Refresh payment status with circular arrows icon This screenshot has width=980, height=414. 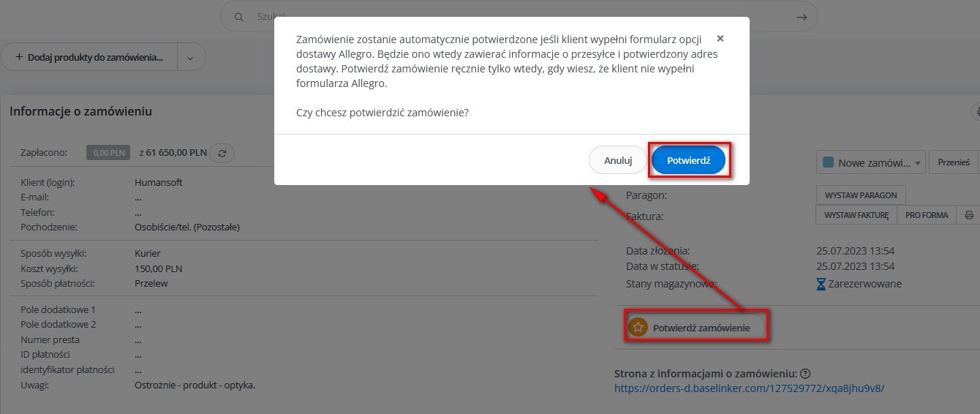[x=222, y=153]
